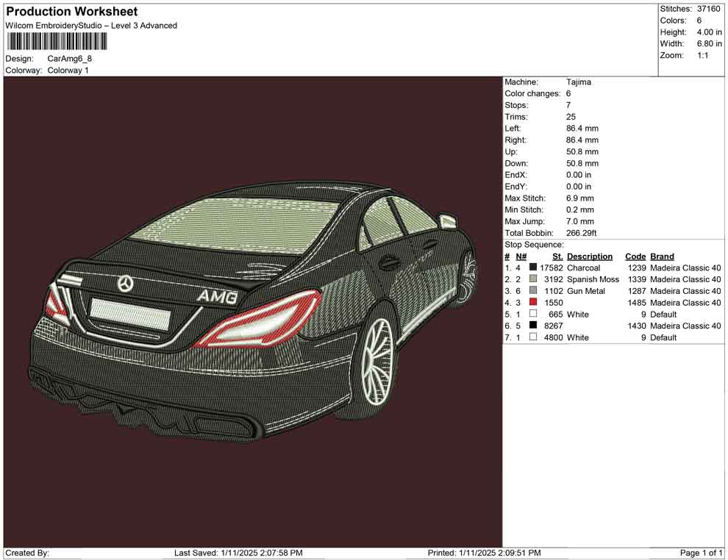Click the Description column header

pyautogui.click(x=592, y=256)
